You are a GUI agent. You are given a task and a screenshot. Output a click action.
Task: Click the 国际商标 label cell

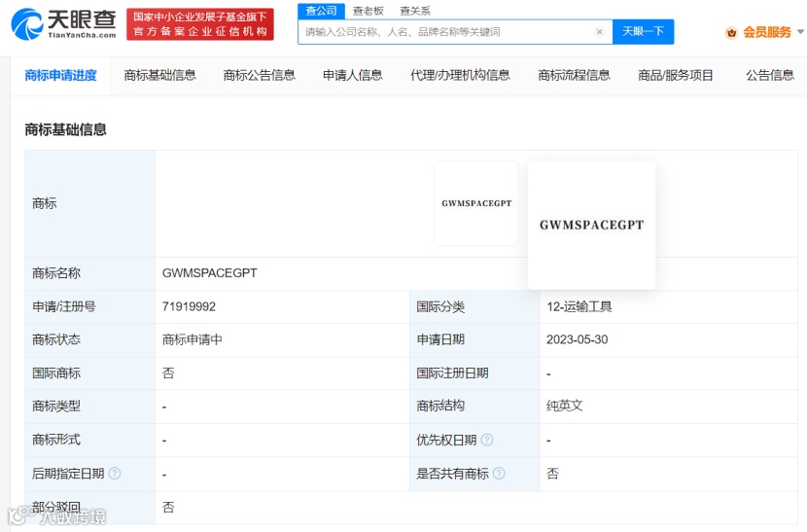tap(90, 372)
